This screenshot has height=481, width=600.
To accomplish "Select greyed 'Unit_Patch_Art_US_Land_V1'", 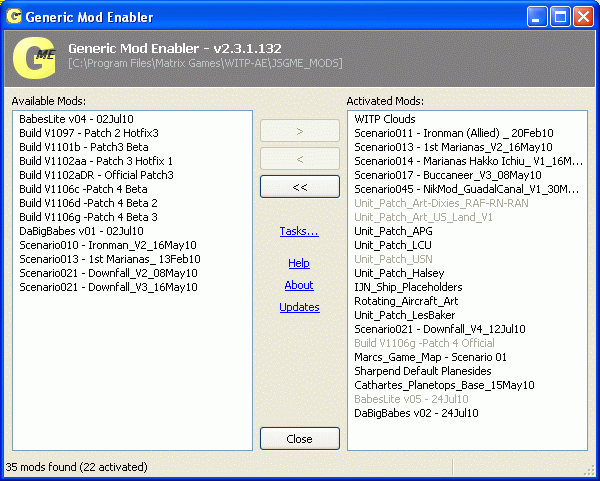I will (x=423, y=217).
